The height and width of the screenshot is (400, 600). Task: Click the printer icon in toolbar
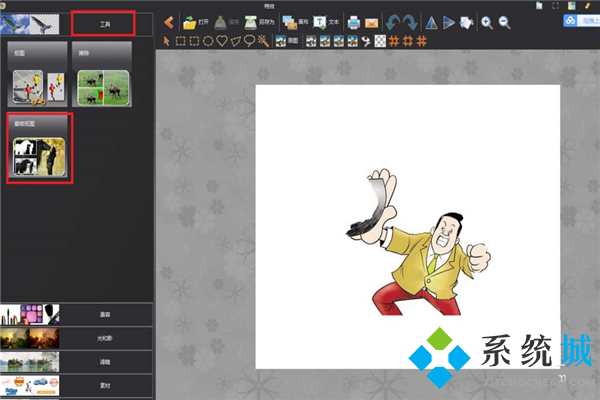coord(352,21)
